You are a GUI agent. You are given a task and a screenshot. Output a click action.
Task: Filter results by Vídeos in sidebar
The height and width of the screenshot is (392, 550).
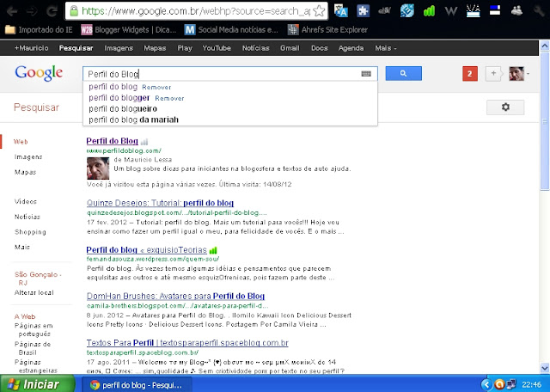pos(26,201)
